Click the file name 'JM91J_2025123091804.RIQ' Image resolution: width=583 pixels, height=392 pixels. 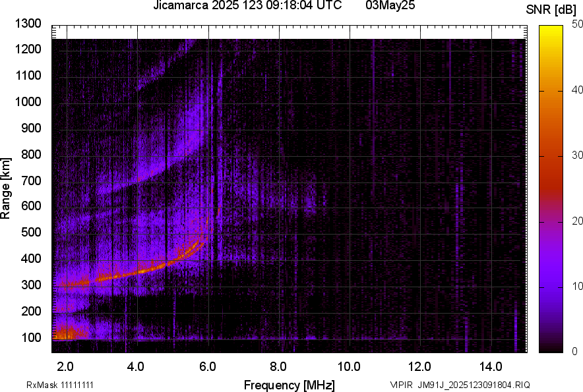tap(474, 385)
